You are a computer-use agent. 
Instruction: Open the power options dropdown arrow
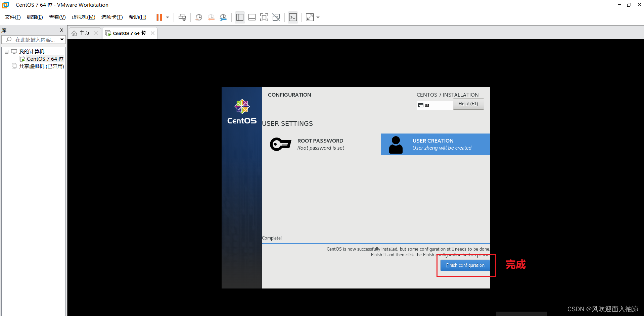click(168, 17)
